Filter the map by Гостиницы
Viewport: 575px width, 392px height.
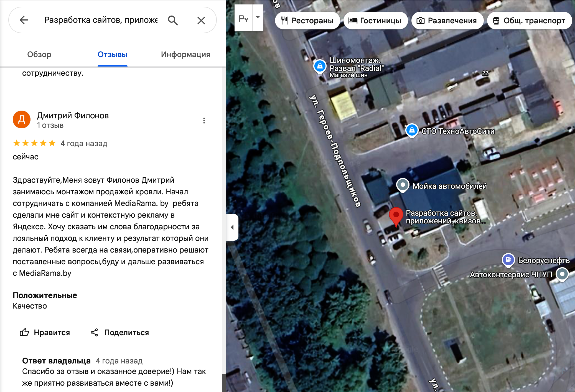(375, 21)
